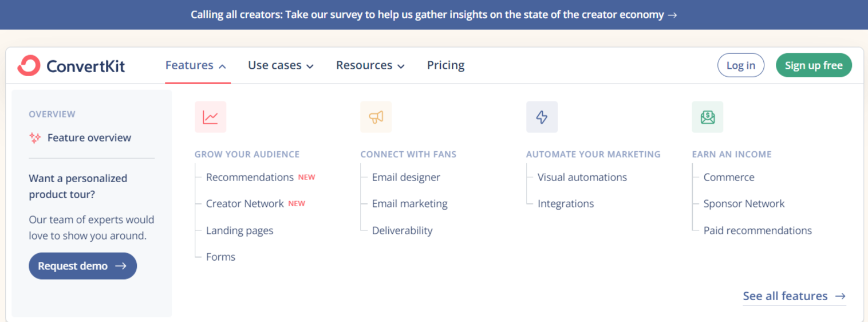Select Recommendations in the features menu

pyautogui.click(x=250, y=177)
